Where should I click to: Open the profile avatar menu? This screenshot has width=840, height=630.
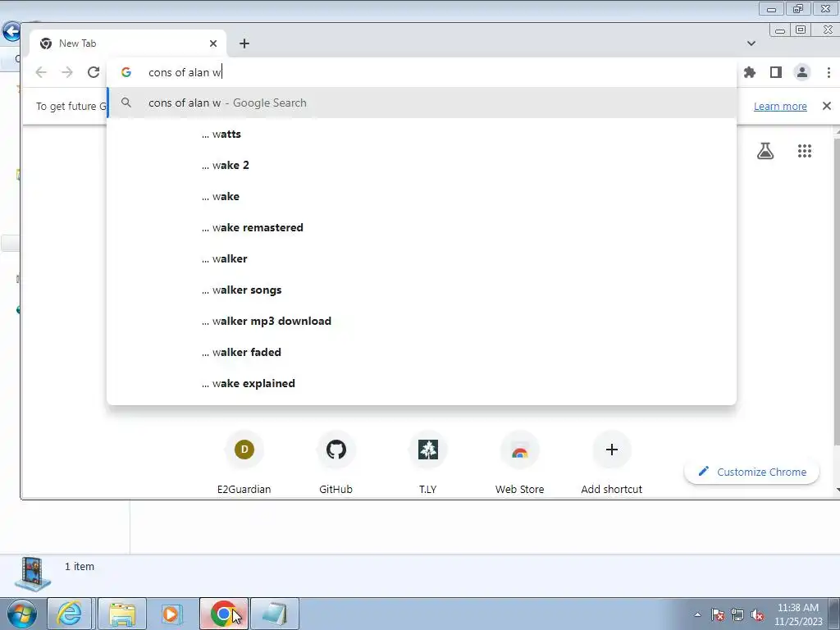click(x=802, y=72)
